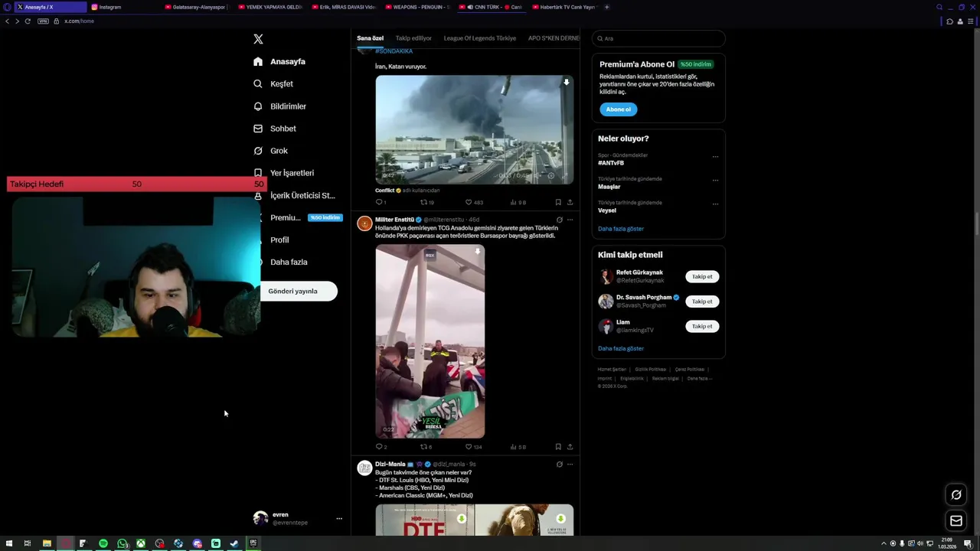
Task: Repost the Iran post with 19 reposts
Action: 426,202
